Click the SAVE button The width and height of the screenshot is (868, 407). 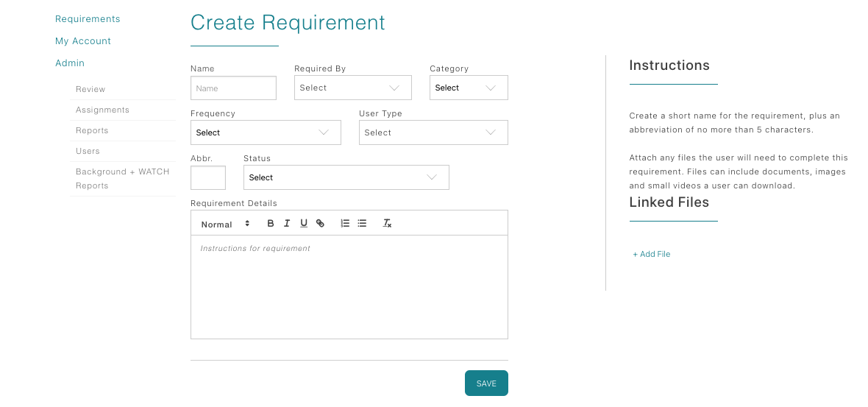pyautogui.click(x=486, y=383)
